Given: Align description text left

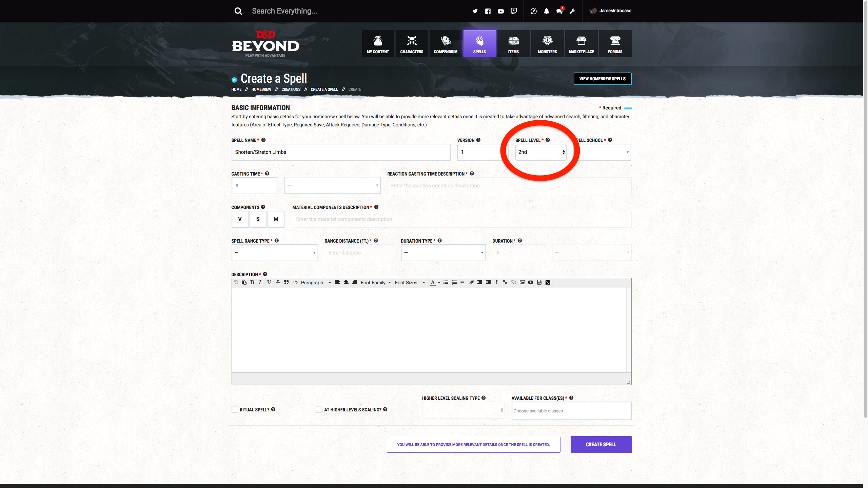Looking at the screenshot, I should pos(337,282).
